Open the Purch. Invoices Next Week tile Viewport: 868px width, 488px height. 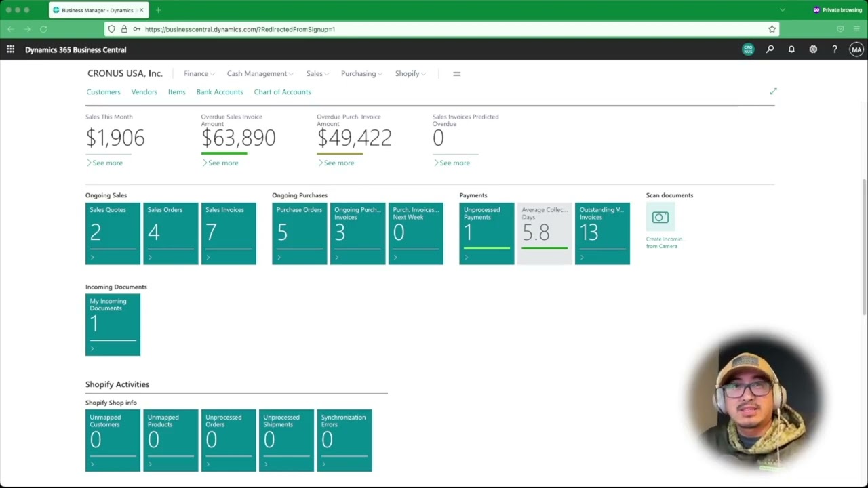416,233
